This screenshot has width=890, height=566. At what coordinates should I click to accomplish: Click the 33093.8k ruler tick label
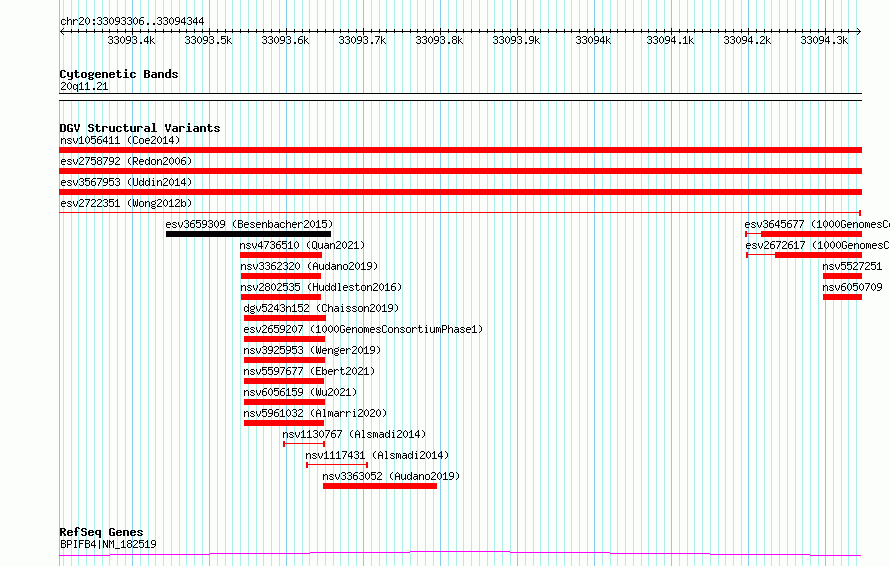[439, 40]
